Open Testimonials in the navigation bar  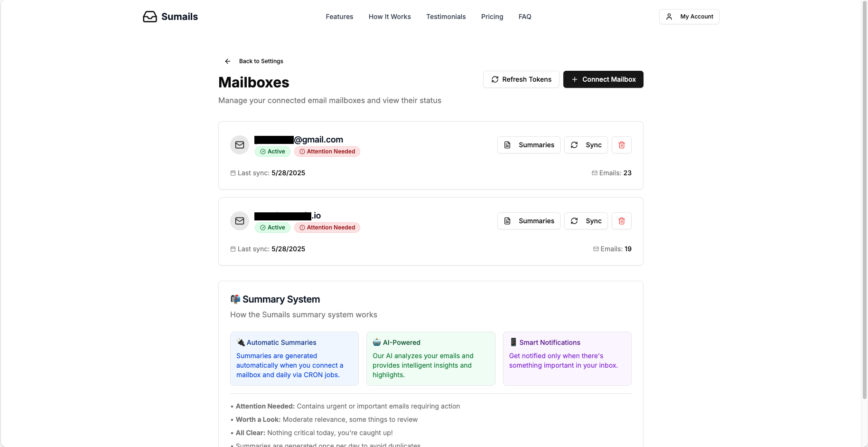click(446, 17)
